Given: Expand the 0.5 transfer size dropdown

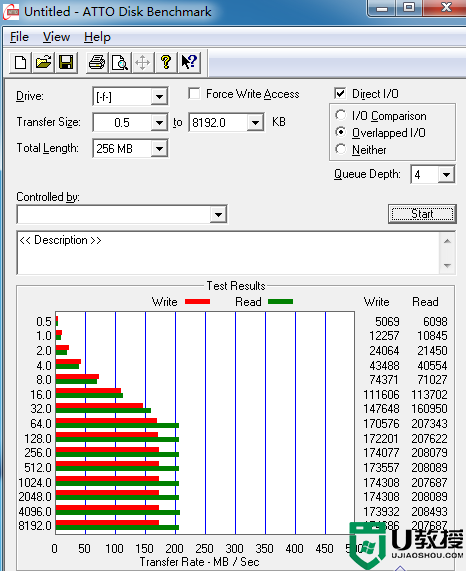Looking at the screenshot, I should (159, 122).
